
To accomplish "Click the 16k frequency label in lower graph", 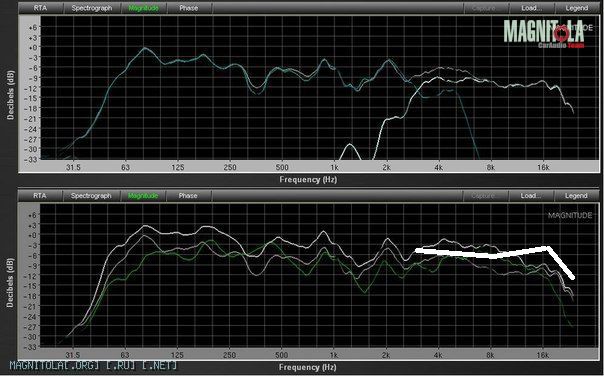I will point(543,355).
